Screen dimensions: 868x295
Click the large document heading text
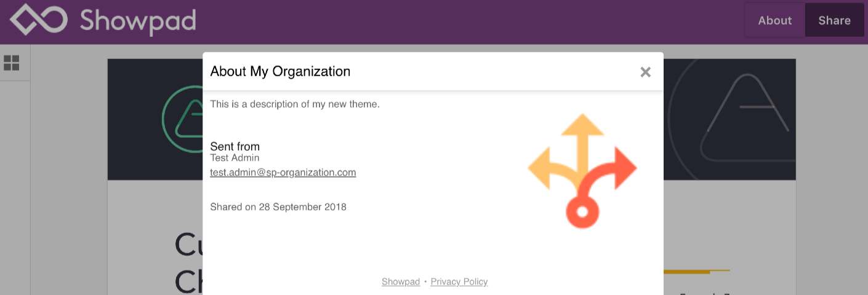click(189, 262)
